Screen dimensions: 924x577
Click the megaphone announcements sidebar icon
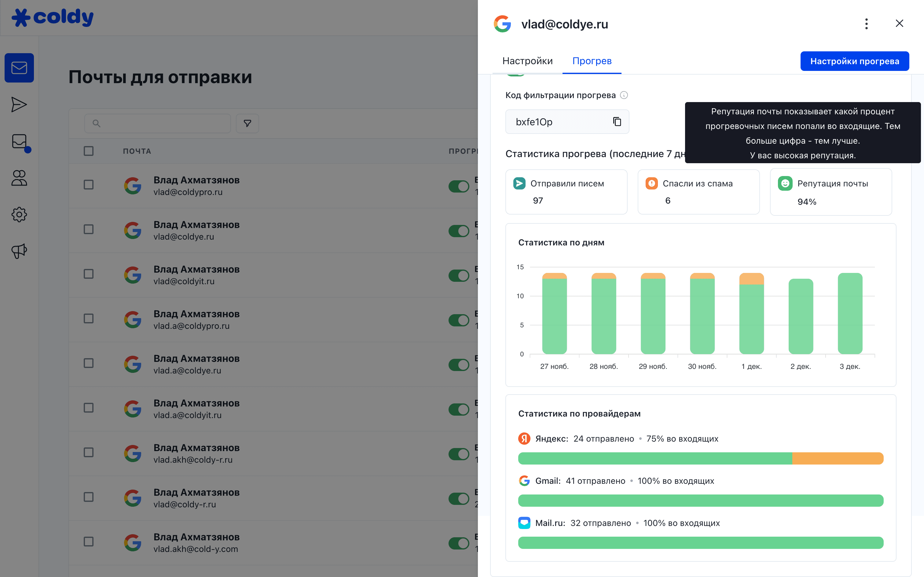click(19, 251)
